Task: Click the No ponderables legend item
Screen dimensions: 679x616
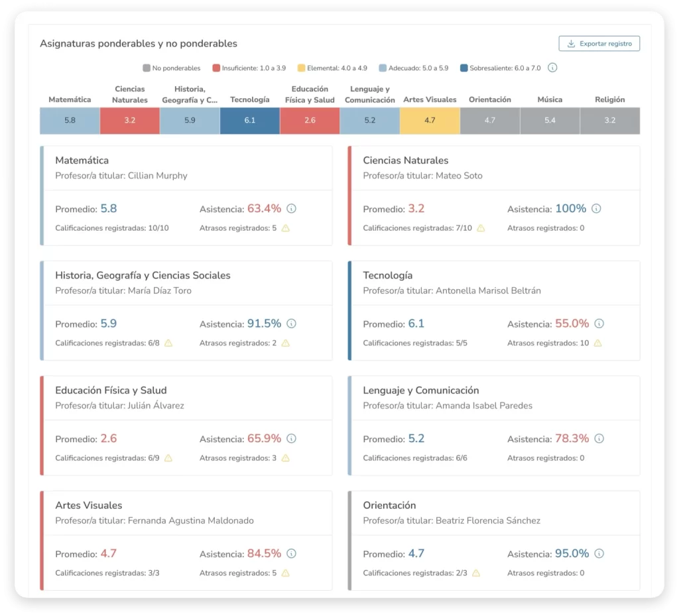Action: click(x=172, y=68)
